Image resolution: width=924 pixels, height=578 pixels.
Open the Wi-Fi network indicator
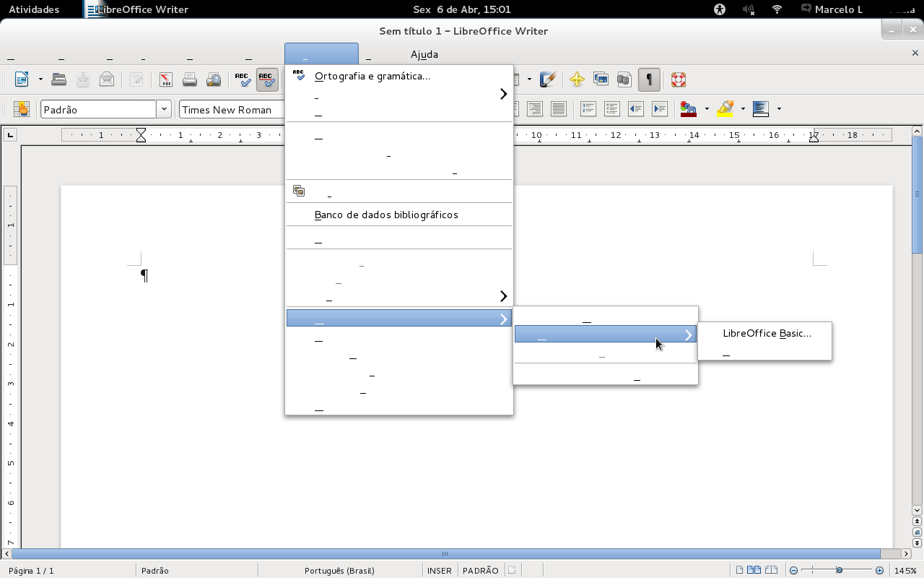(777, 9)
